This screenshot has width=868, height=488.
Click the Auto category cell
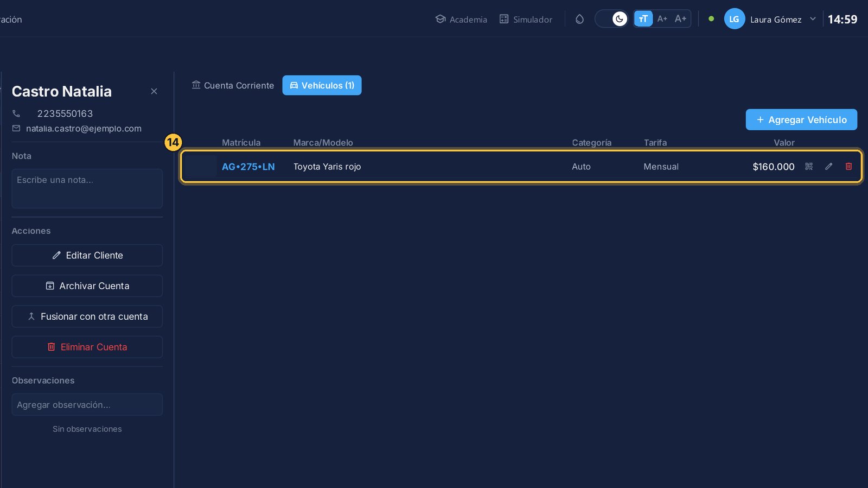(581, 167)
